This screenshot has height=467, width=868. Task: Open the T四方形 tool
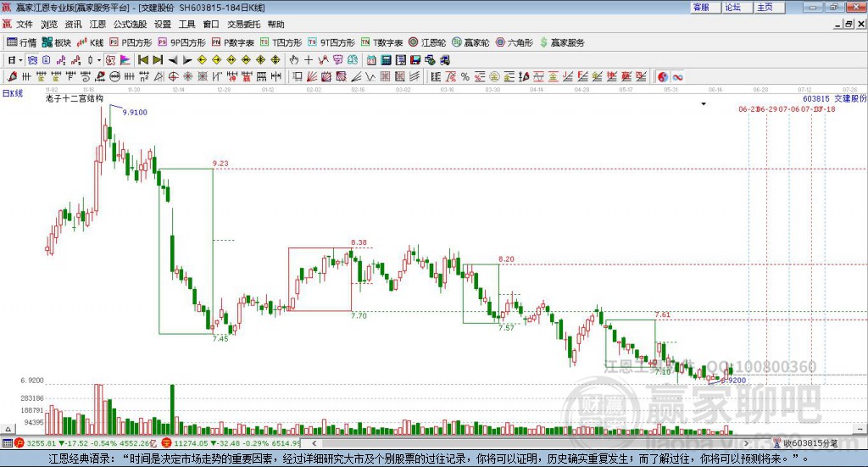point(281,42)
